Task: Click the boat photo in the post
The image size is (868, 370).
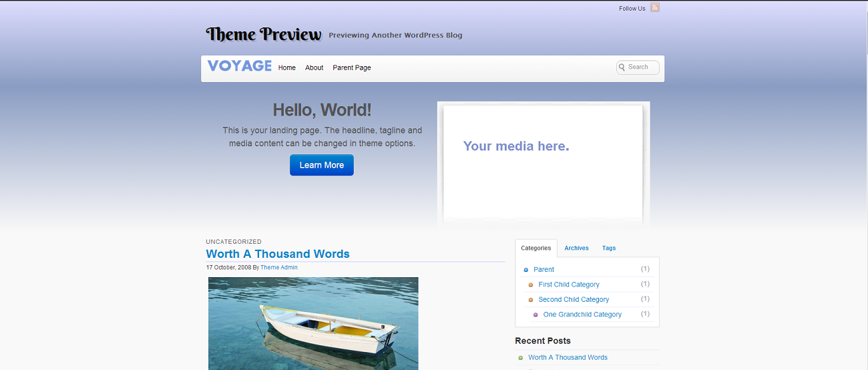Action: click(313, 323)
